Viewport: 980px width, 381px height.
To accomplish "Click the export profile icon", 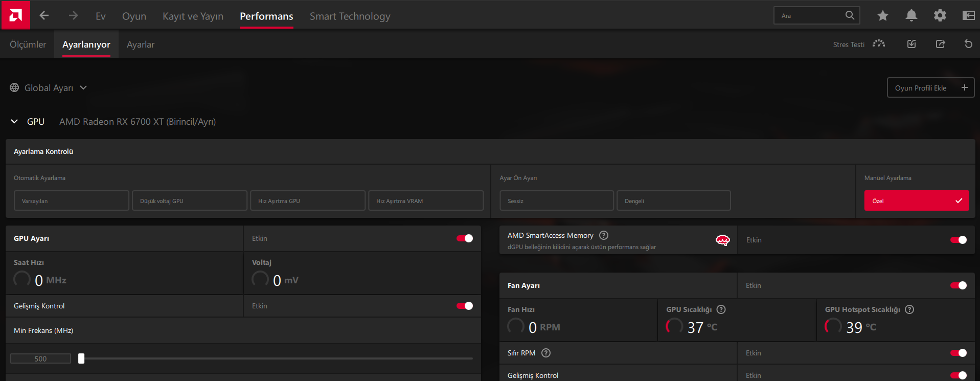I will (940, 44).
